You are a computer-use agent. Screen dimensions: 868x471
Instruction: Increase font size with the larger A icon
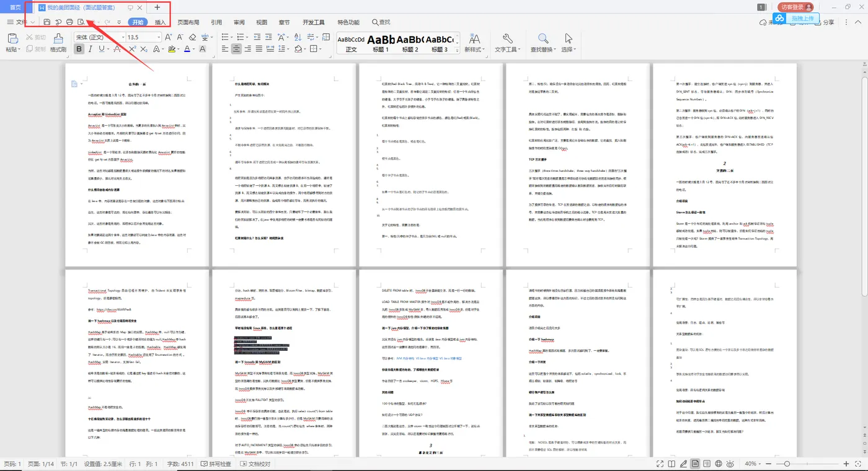pyautogui.click(x=168, y=37)
